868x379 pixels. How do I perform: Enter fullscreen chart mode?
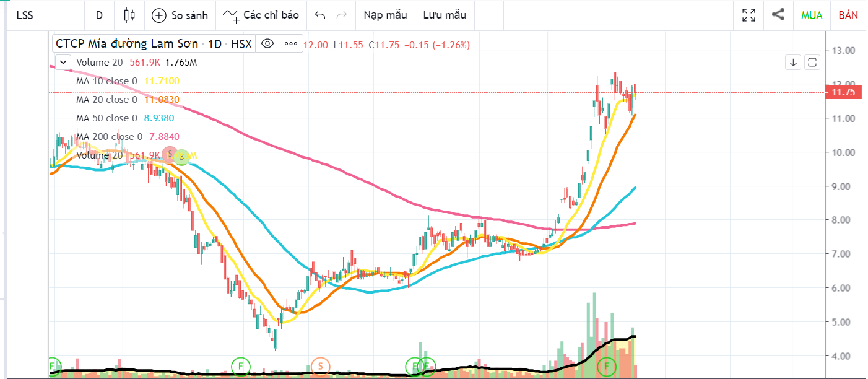coord(749,15)
